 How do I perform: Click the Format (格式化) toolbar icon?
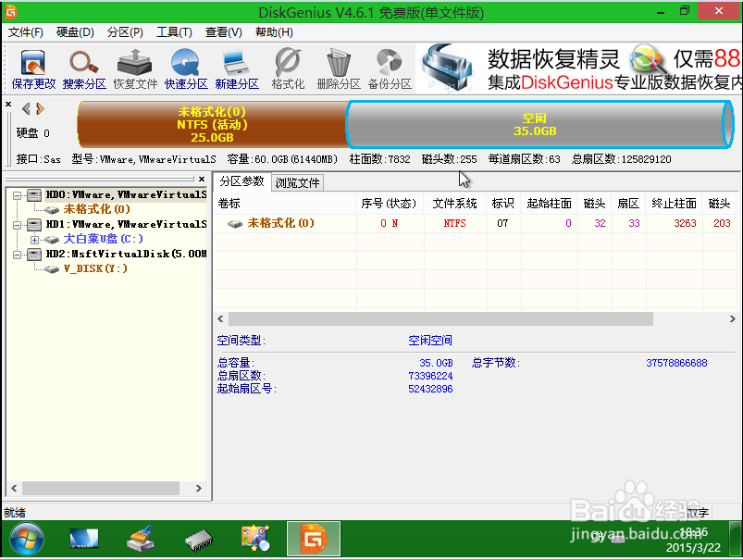(x=288, y=69)
